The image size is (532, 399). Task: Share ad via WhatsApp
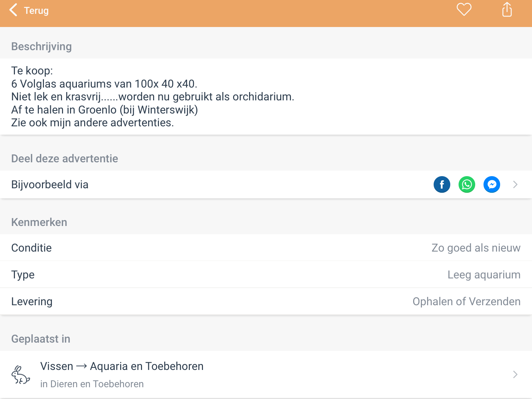467,184
